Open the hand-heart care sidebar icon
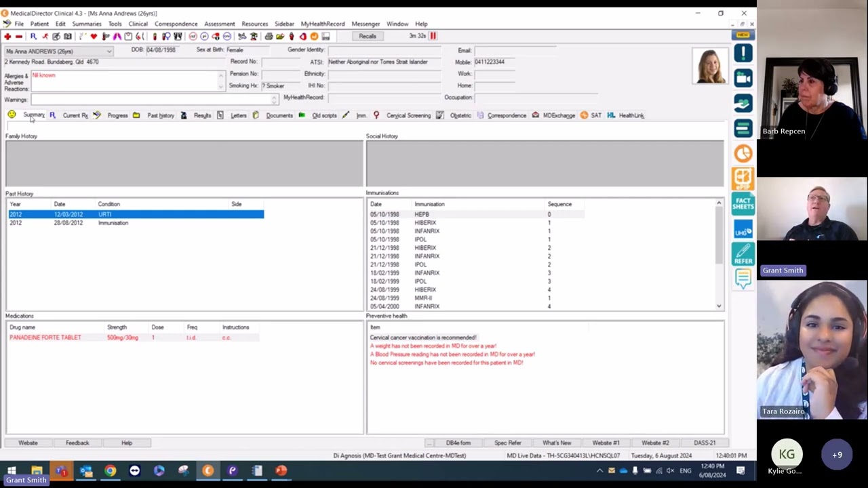 pos(743,103)
